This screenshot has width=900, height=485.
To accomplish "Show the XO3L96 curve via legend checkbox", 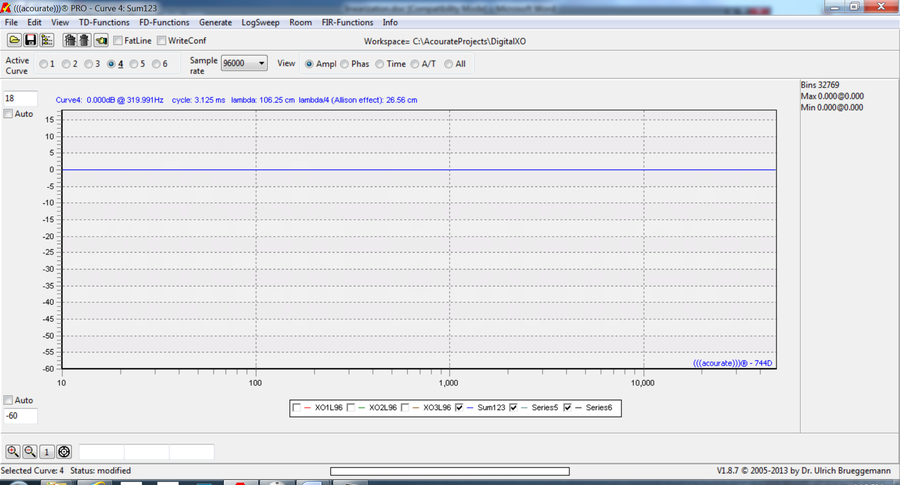I will tap(405, 408).
